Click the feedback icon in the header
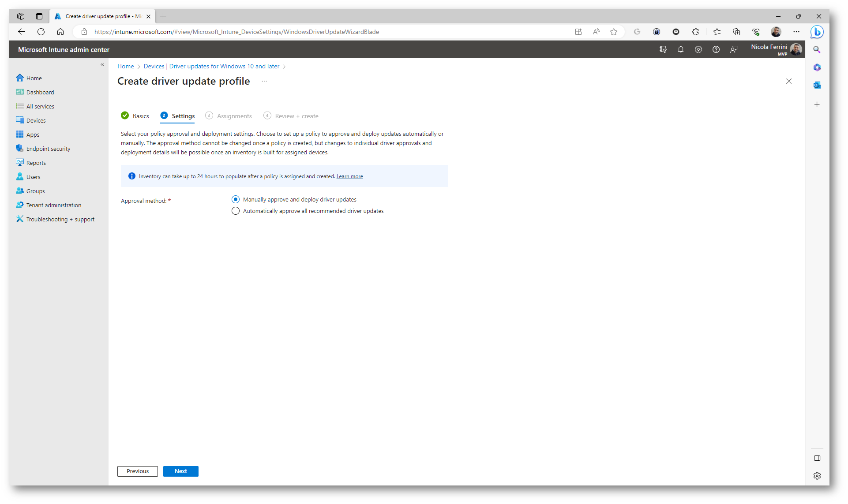 (734, 49)
